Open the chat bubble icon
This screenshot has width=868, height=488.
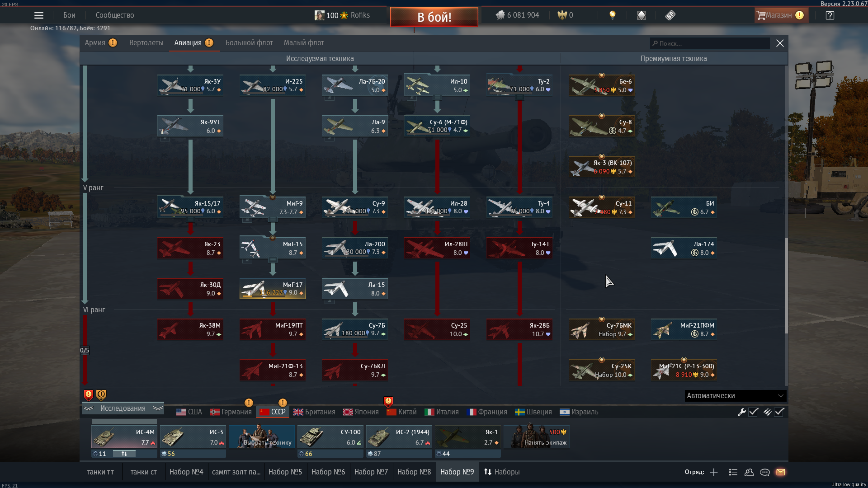pyautogui.click(x=765, y=472)
